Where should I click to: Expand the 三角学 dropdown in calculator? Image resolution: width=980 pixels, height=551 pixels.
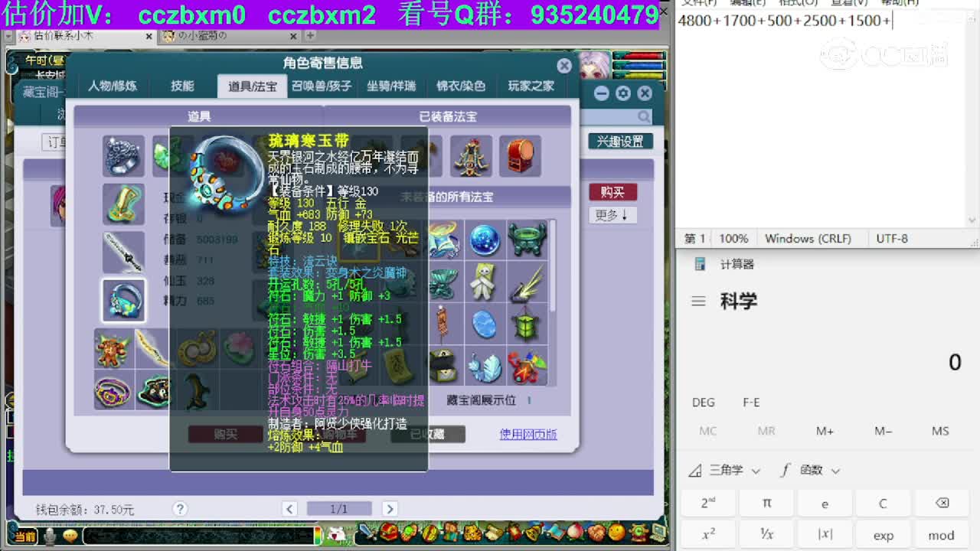point(724,470)
